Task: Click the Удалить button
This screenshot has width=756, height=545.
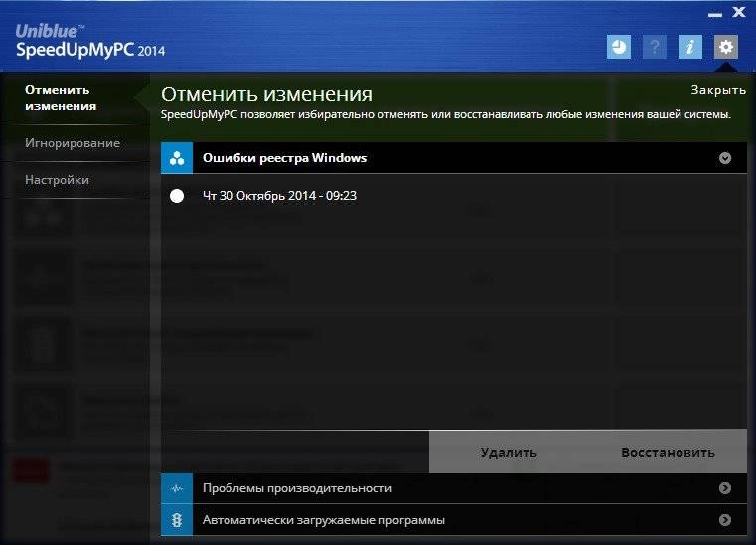Action: pyautogui.click(x=509, y=452)
